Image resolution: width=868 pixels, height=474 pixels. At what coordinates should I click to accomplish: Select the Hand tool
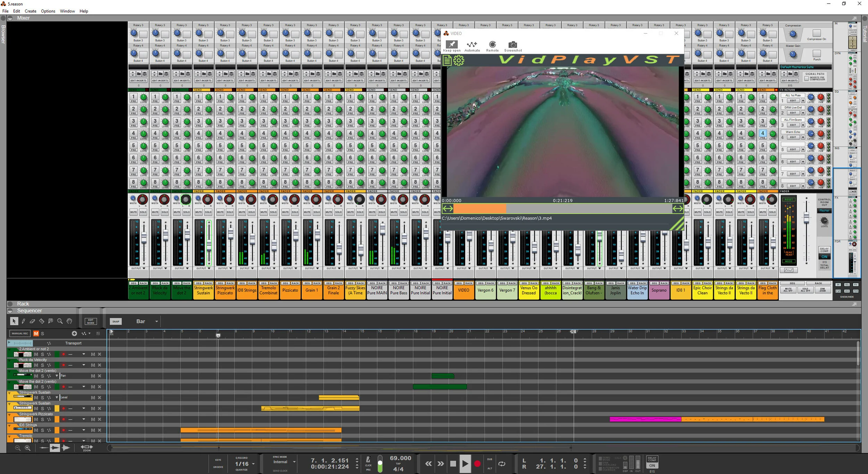coord(69,321)
